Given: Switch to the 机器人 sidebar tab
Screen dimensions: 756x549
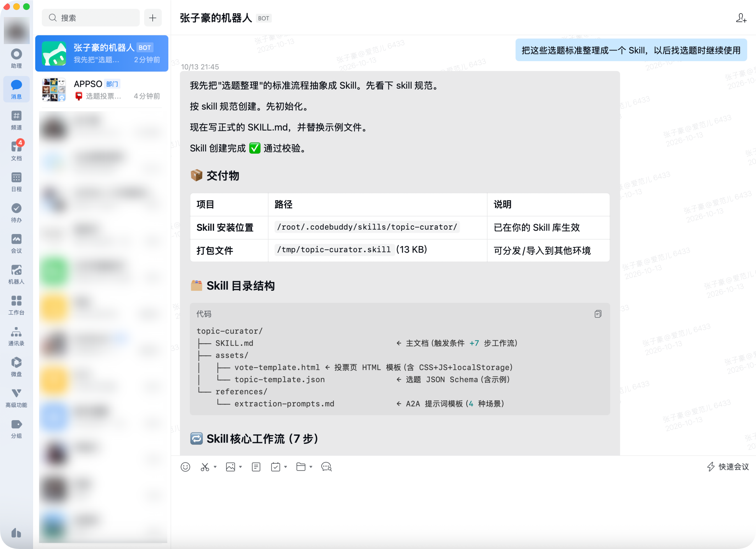Looking at the screenshot, I should (x=16, y=274).
